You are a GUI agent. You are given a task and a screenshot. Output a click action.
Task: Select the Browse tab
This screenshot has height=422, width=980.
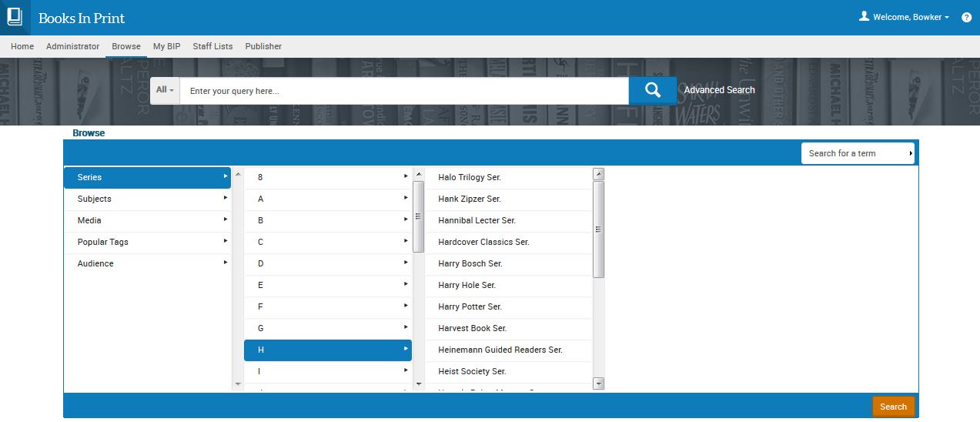click(126, 46)
